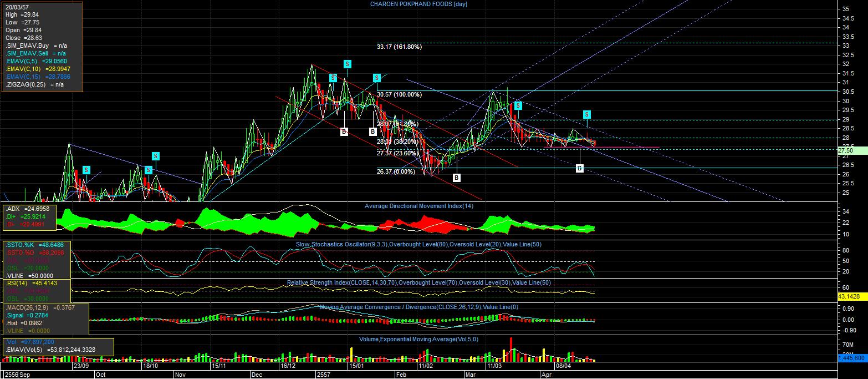Select the chart title CHAROEN POKPHAND FOODS [day]

point(419,4)
